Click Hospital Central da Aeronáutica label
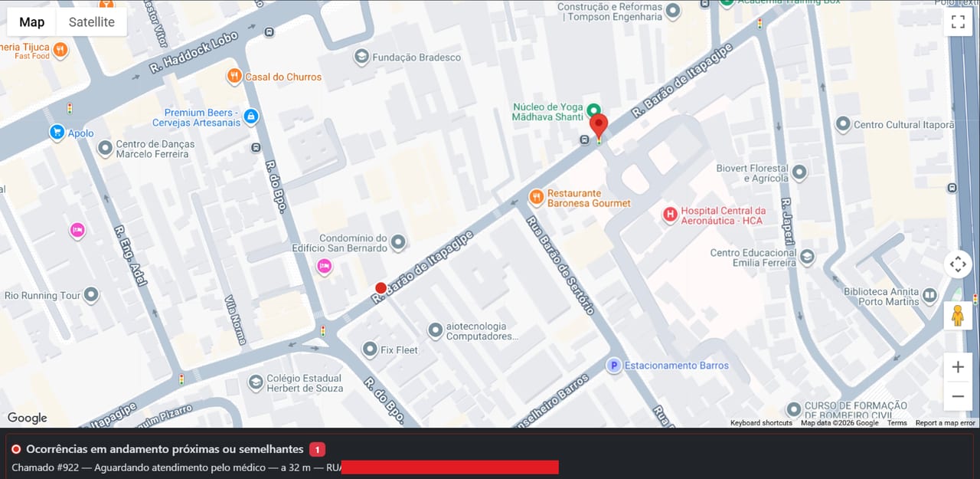Image resolution: width=980 pixels, height=479 pixels. coord(724,215)
